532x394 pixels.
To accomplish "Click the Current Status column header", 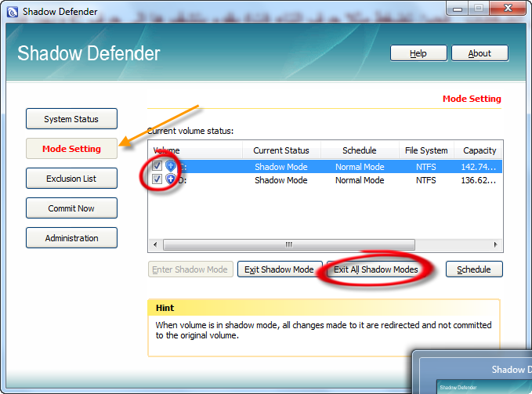I will coord(281,150).
